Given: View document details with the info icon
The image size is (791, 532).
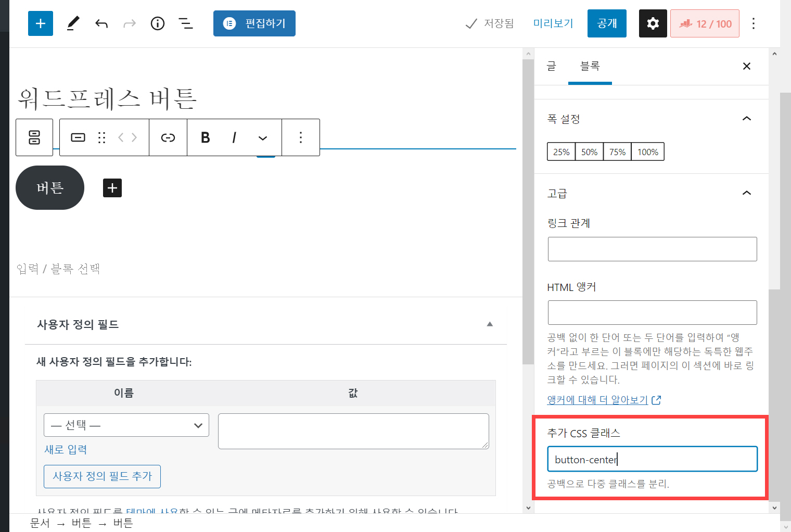Looking at the screenshot, I should point(157,23).
